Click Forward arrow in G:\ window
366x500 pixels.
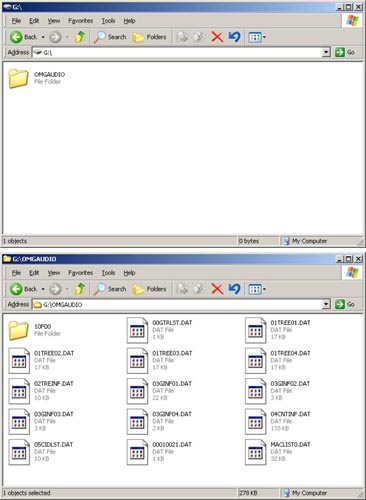[55, 37]
